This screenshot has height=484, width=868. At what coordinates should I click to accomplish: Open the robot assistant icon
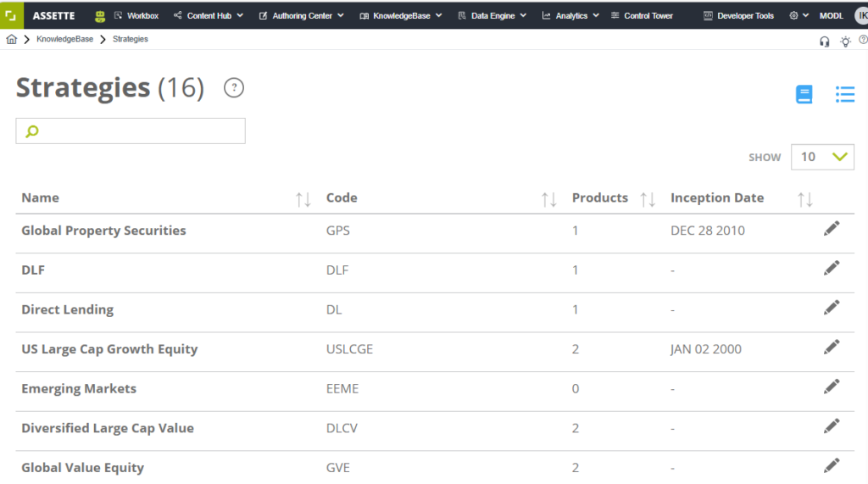[100, 16]
